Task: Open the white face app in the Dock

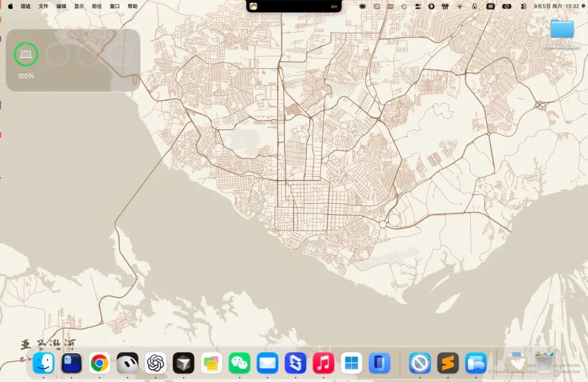Action: click(x=127, y=363)
